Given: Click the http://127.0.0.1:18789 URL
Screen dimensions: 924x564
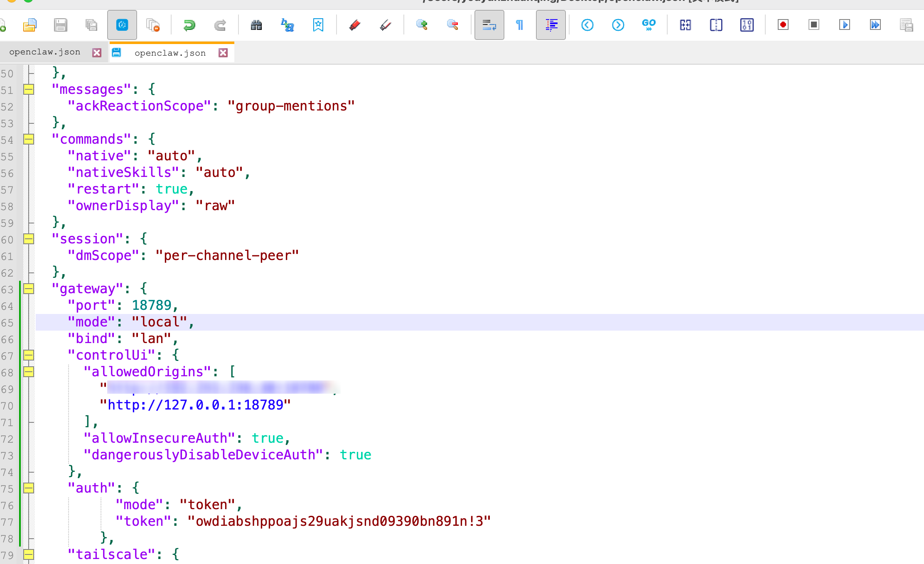Looking at the screenshot, I should click(195, 405).
